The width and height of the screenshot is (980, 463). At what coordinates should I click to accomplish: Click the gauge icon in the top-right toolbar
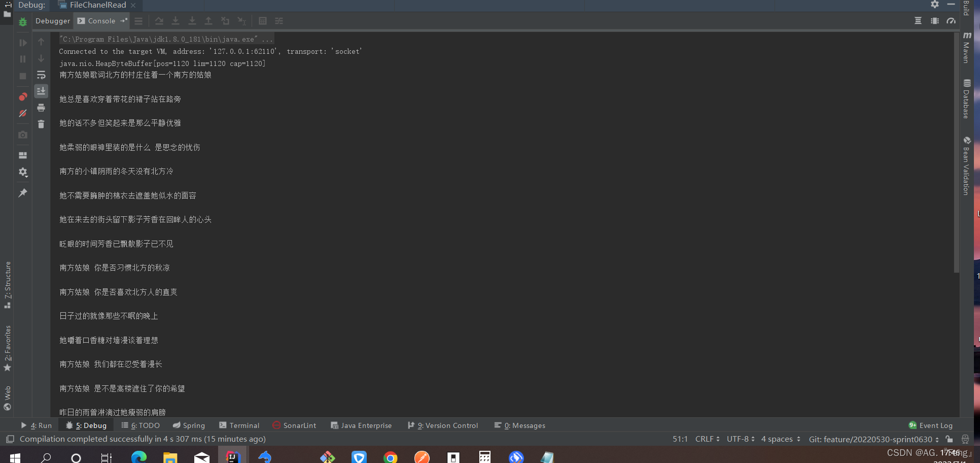(951, 21)
